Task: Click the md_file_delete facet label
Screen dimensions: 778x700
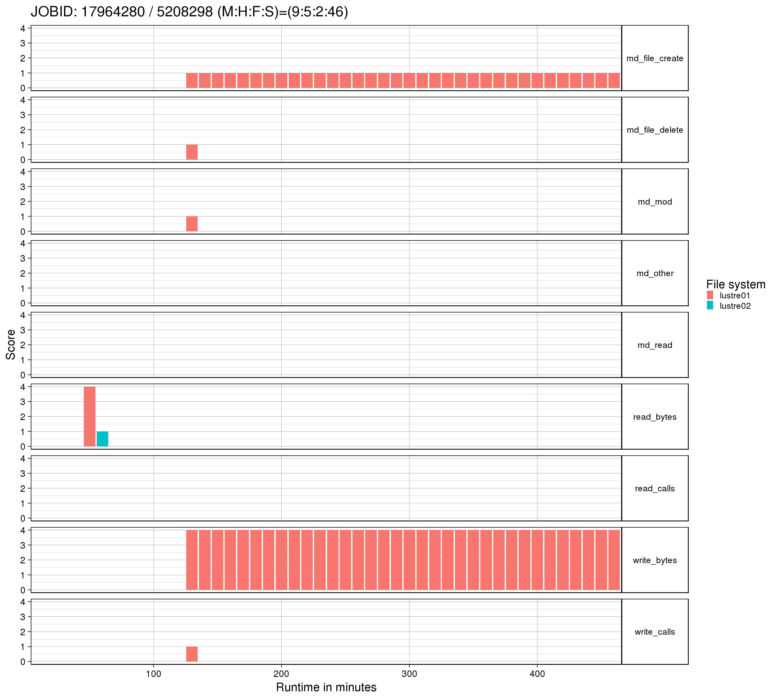Action: [655, 130]
